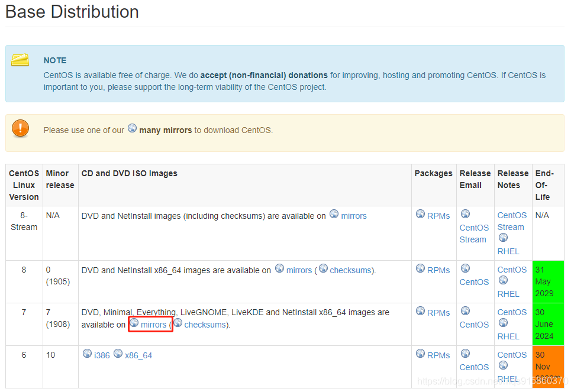Open mirrors link in CentOS 7 row
This screenshot has width=574, height=392.
click(x=153, y=325)
